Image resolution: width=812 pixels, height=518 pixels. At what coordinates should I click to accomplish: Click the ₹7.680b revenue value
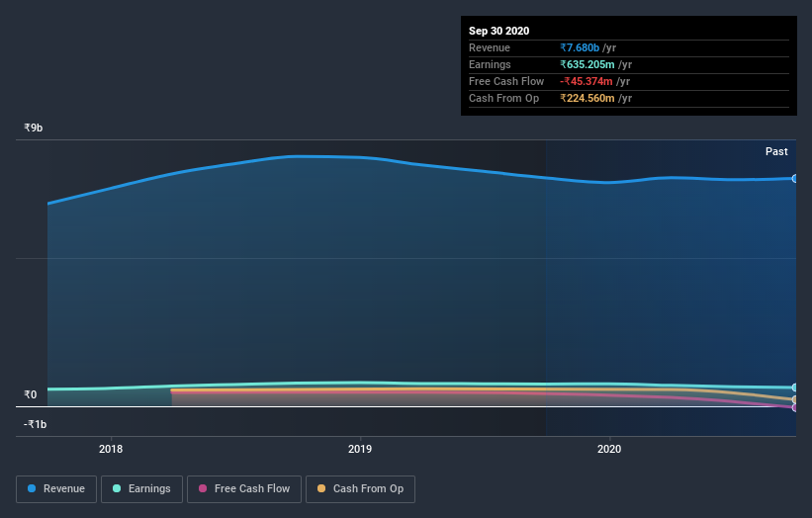tap(580, 47)
